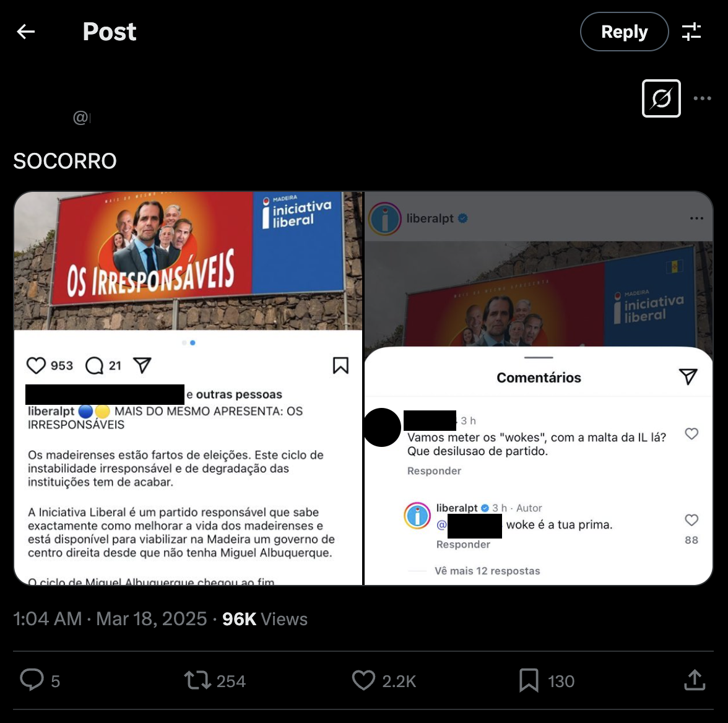The image size is (728, 723).
Task: Click the 96K Views count
Action: coord(265,619)
